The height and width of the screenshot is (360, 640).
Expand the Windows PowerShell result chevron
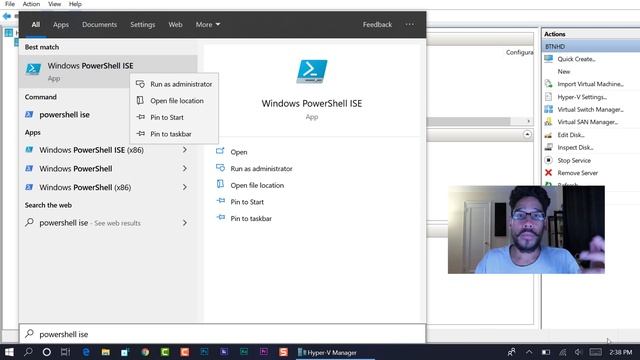point(185,169)
